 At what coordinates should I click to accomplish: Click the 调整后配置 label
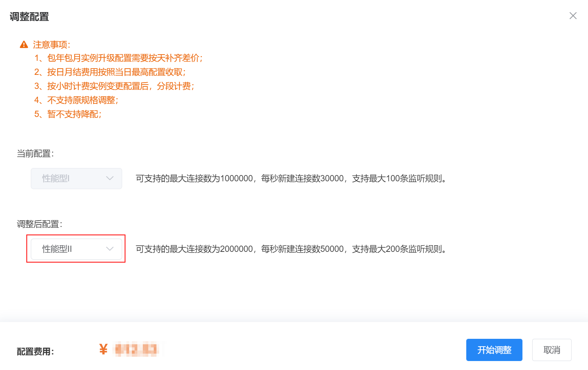tap(39, 224)
